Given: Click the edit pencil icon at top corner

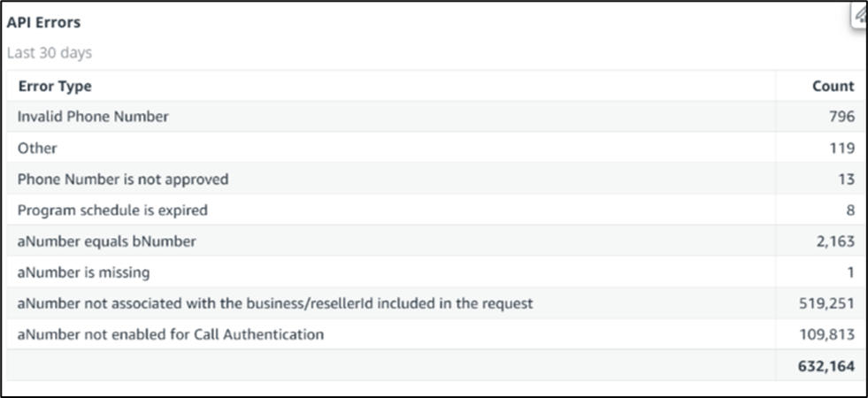Looking at the screenshot, I should (860, 16).
